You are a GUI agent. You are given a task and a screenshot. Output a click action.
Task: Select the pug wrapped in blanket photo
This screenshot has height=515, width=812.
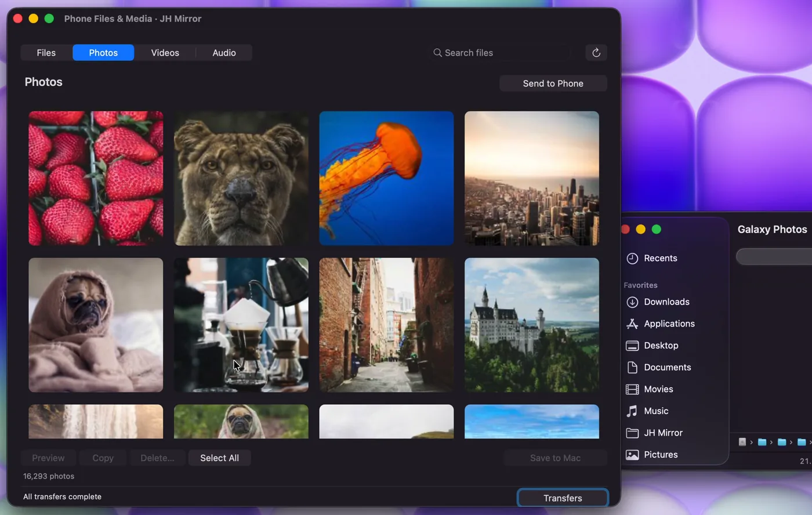pos(96,325)
